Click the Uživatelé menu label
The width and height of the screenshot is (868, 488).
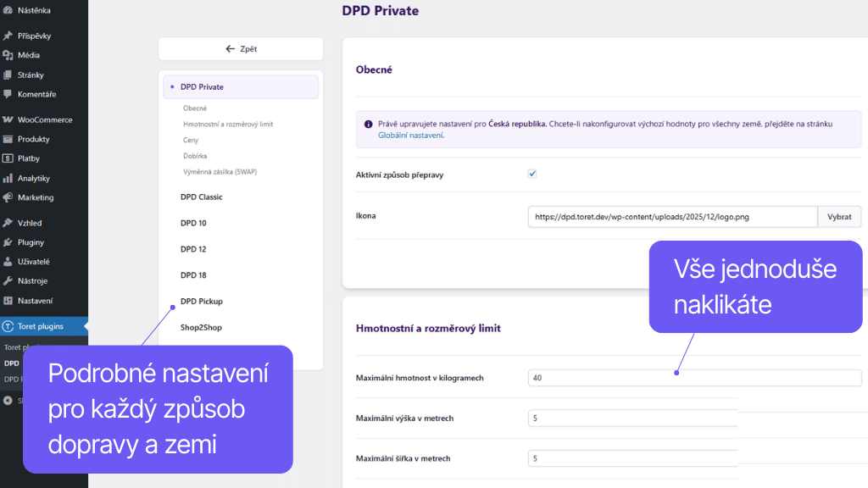34,262
